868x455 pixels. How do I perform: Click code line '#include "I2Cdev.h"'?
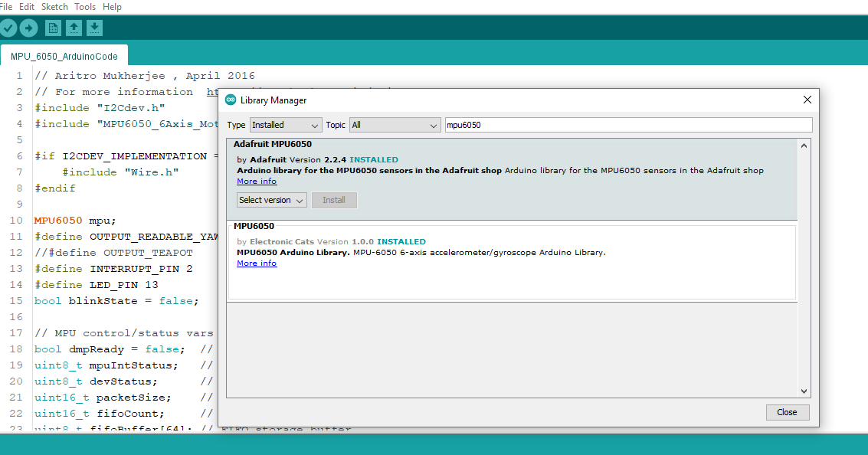pos(100,108)
